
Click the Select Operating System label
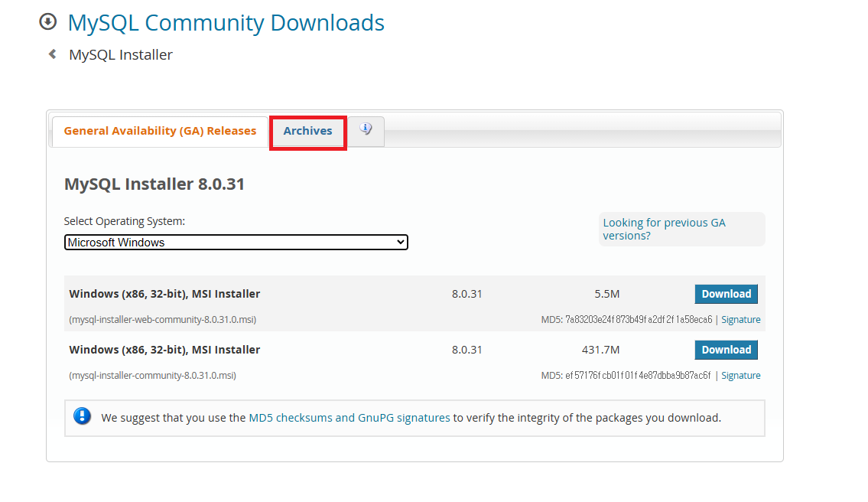125,221
